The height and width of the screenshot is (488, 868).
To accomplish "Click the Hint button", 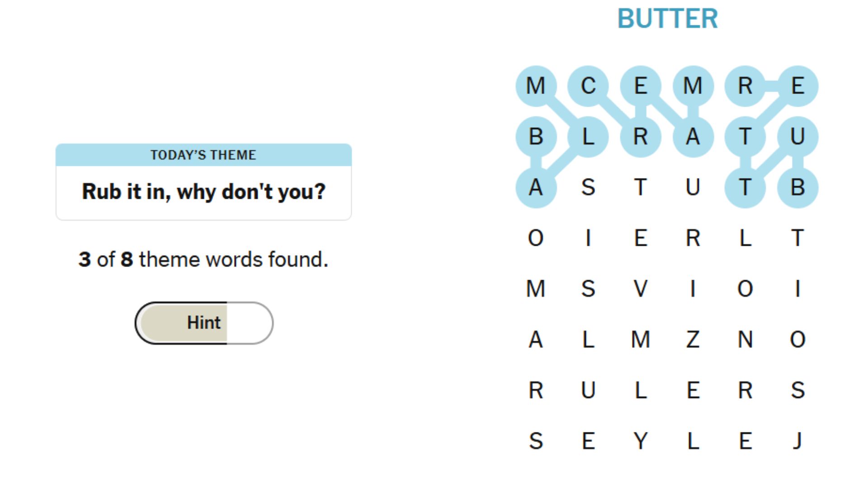I will (203, 323).
